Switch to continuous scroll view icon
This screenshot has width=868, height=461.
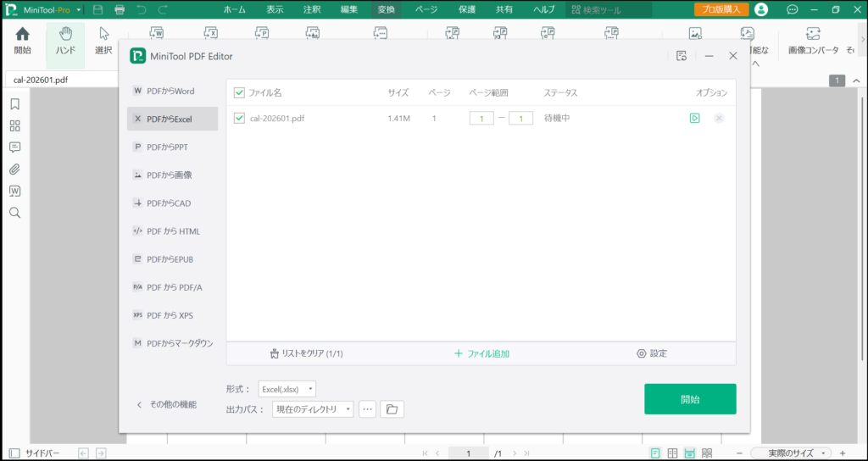coord(690,453)
